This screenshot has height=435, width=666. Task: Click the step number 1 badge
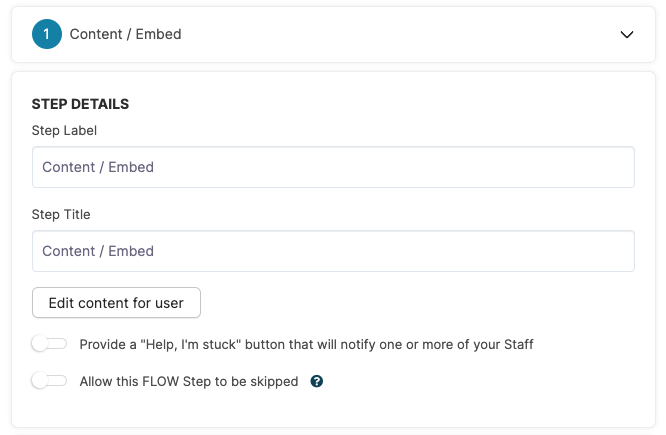click(47, 34)
